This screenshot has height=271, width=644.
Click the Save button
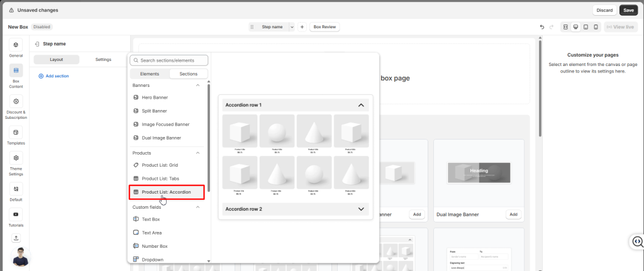tap(628, 10)
